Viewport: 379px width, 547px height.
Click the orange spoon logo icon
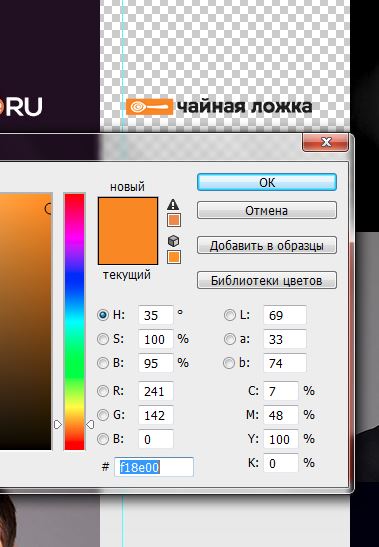[x=149, y=107]
